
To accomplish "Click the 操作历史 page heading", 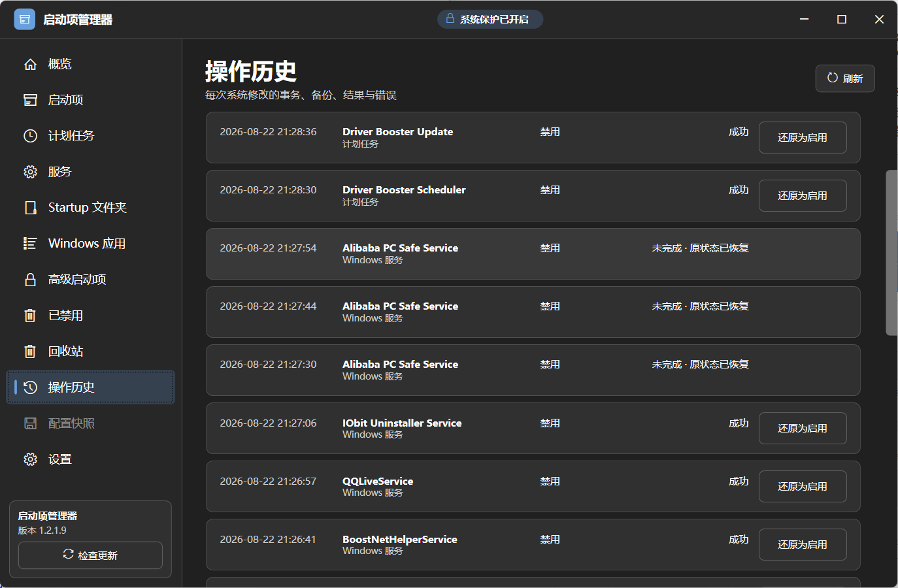I will coord(251,71).
